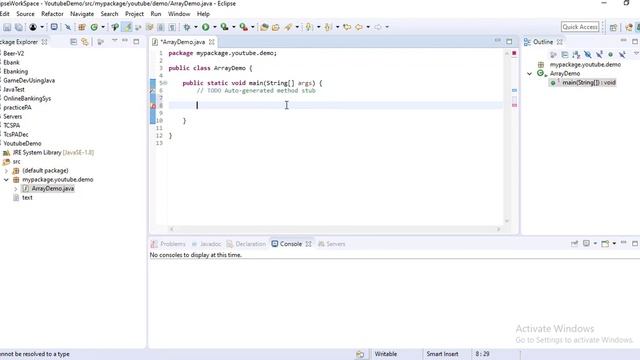Image resolution: width=640 pixels, height=360 pixels.
Task: Click the error marker on line 8
Action: (x=153, y=106)
